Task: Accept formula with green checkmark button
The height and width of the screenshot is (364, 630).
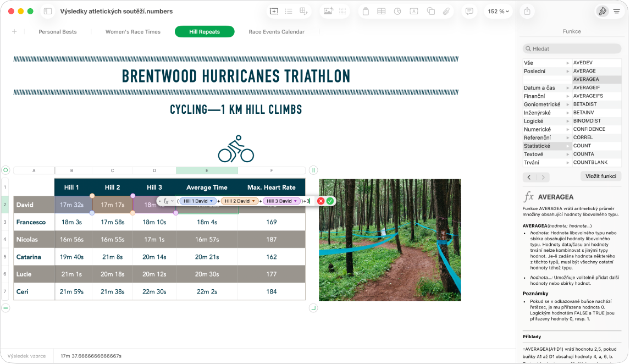Action: tap(330, 201)
